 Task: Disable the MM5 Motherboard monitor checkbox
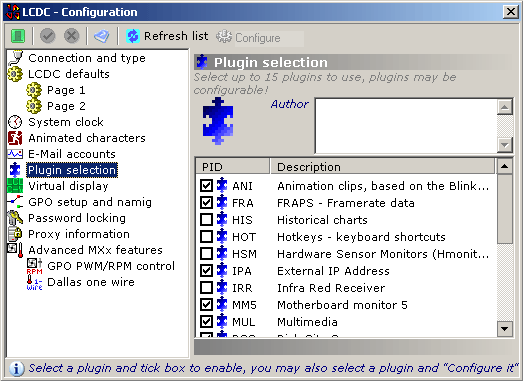[206, 305]
